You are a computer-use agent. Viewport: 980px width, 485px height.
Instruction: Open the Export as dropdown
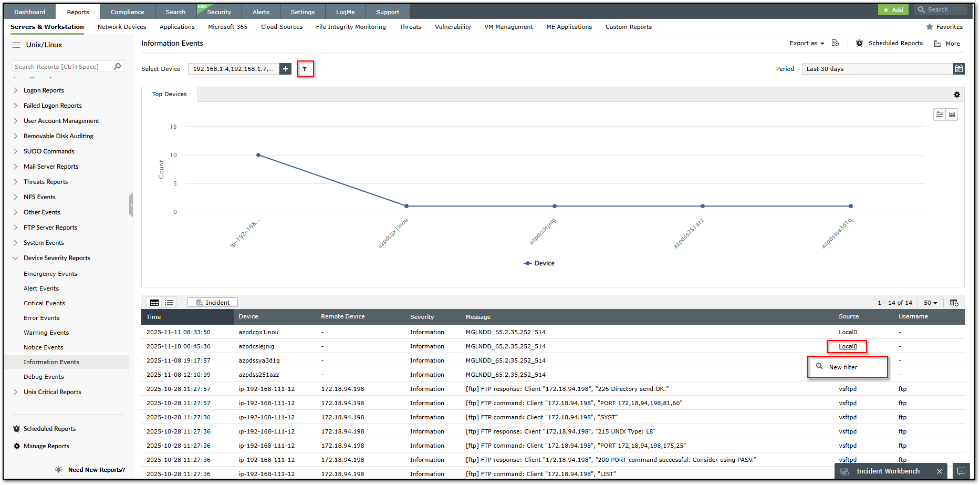[x=807, y=43]
